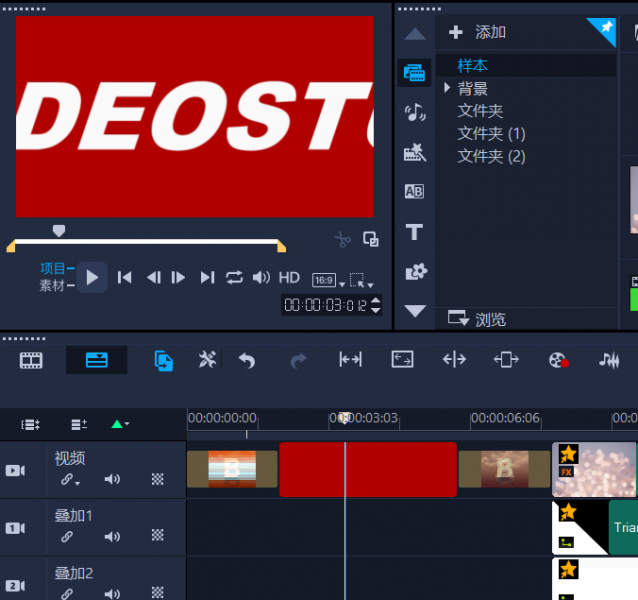638x600 pixels.
Task: Open the 16:9 aspect ratio dropdown
Action: [327, 281]
